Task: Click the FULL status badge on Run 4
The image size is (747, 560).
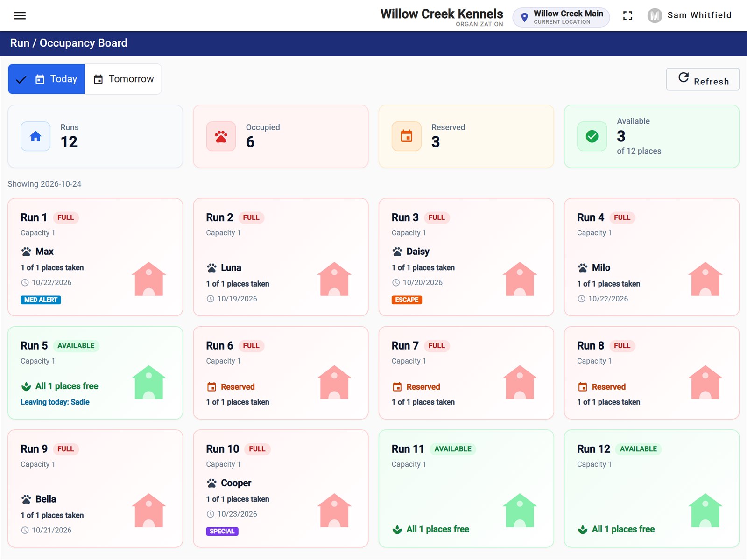Action: click(x=622, y=217)
